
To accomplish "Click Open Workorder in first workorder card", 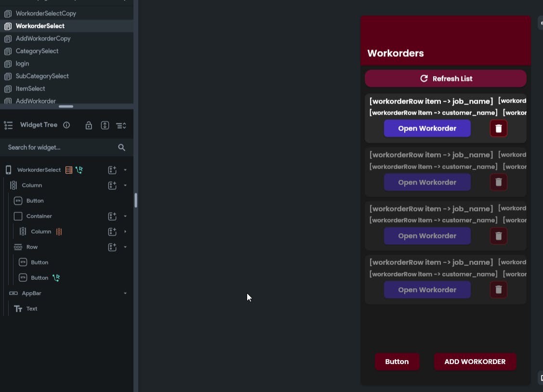I will 427,129.
